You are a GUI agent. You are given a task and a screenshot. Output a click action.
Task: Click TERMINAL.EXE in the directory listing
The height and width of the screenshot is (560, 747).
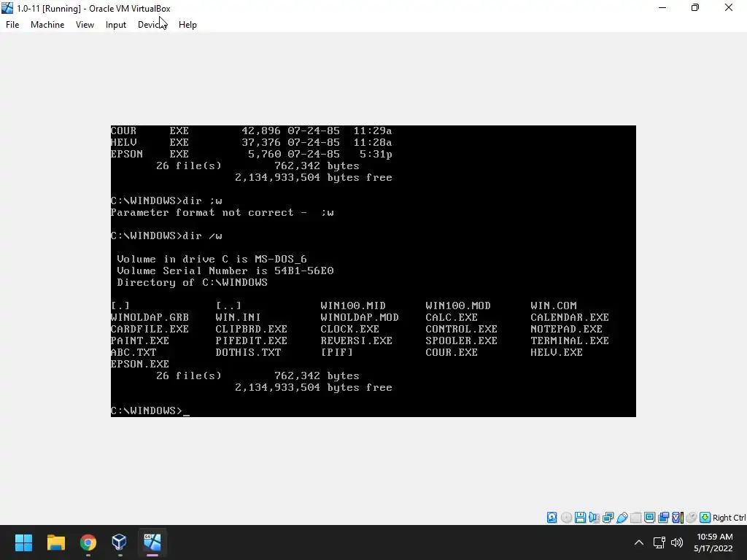570,341
